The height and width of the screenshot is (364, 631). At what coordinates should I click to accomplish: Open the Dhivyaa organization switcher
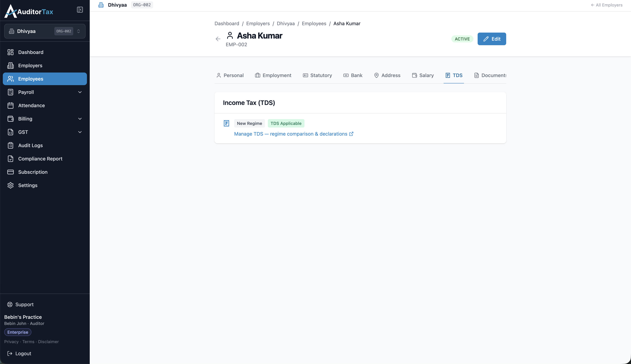(x=45, y=31)
